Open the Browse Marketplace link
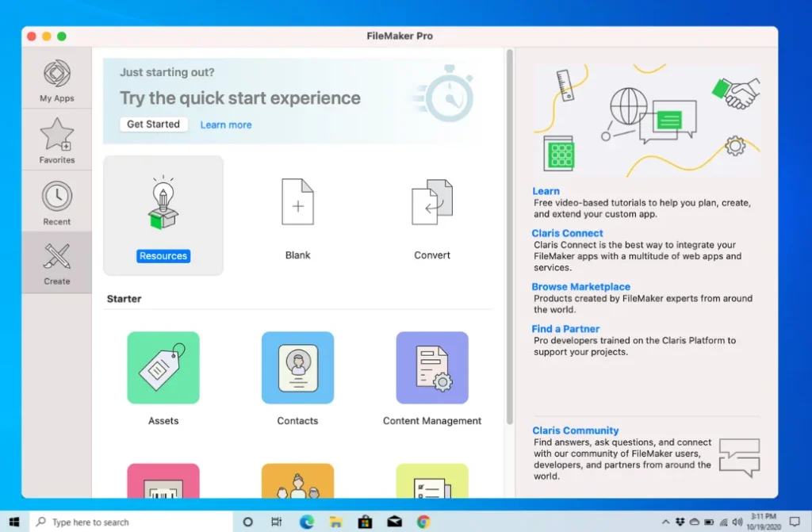This screenshot has width=812, height=532. (580, 287)
